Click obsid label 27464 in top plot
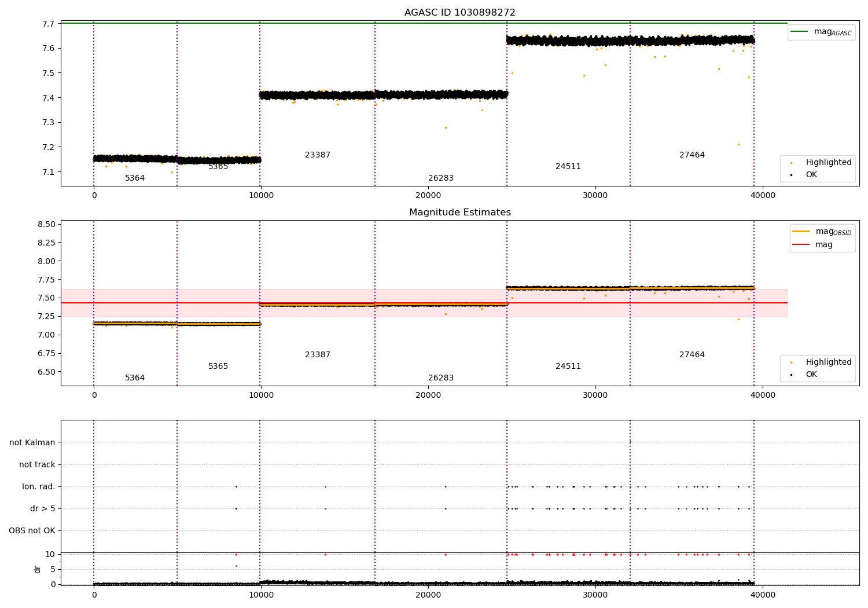This screenshot has width=868, height=608. pos(692,155)
